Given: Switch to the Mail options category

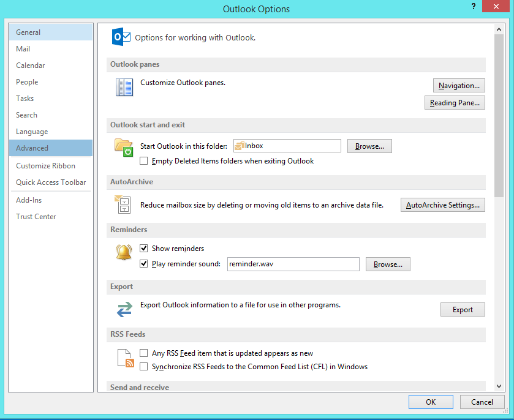Looking at the screenshot, I should (23, 49).
